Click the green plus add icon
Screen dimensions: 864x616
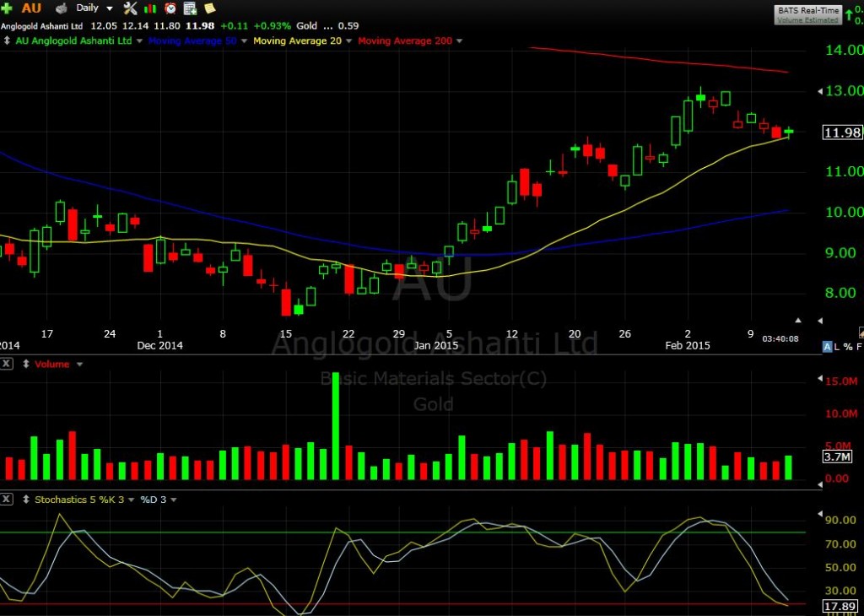[6, 8]
